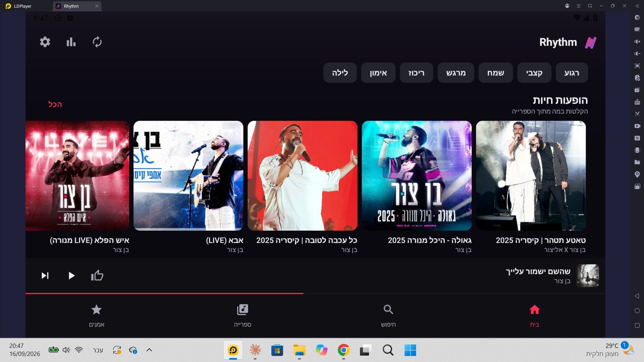Open the statistics bar chart icon
Viewport: 644px width, 362px height.
coord(71,42)
